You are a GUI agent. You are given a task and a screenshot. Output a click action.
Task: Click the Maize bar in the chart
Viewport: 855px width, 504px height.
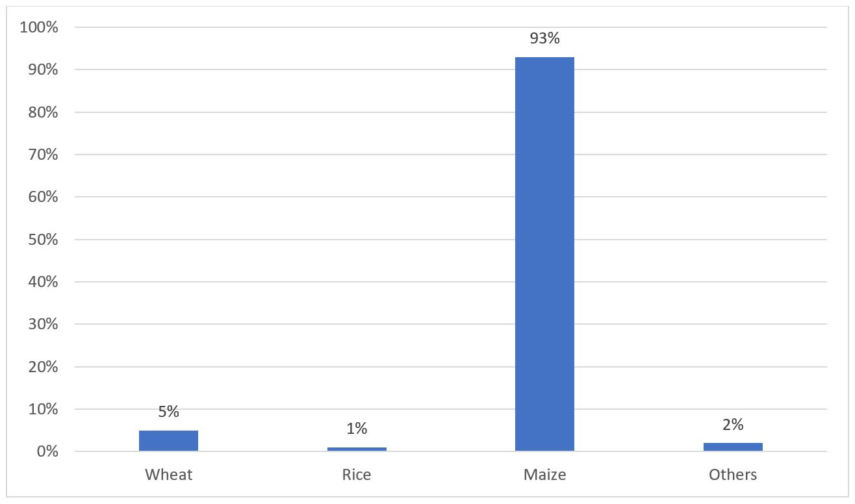pos(544,253)
